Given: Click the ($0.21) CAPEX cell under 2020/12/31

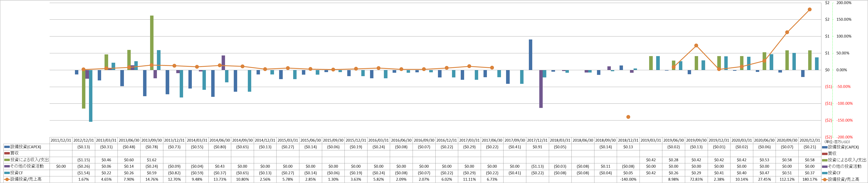Looking at the screenshot, I should tap(810, 147).
